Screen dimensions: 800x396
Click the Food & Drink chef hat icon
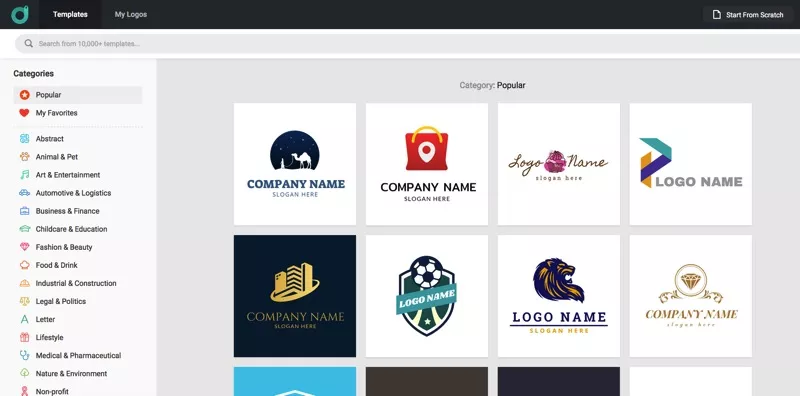[x=24, y=265]
